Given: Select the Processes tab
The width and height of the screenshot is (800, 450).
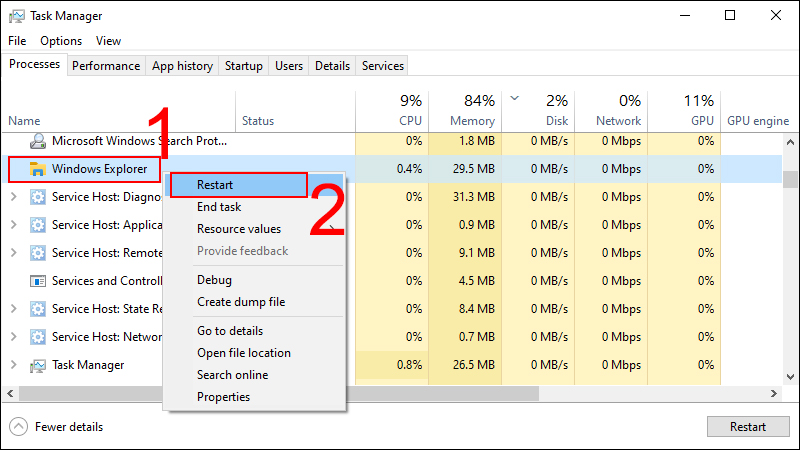Looking at the screenshot, I should (35, 64).
